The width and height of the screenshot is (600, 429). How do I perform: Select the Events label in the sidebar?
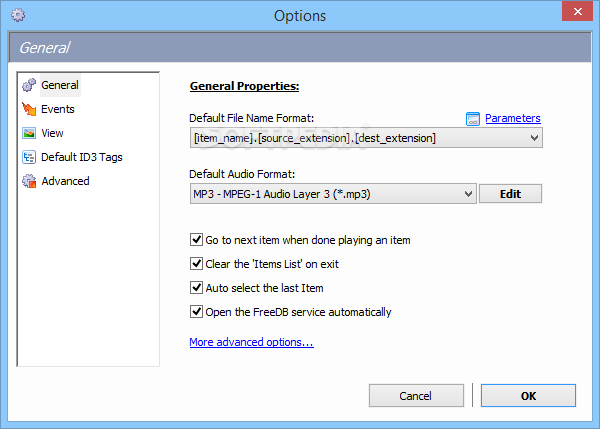point(58,110)
